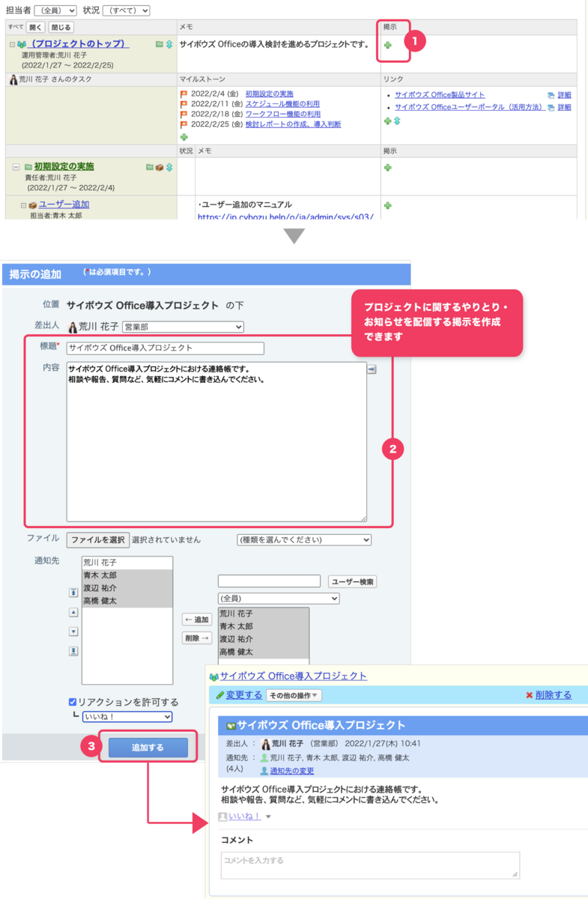
Task: Click the red X icon next to 削除する
Action: pos(530,695)
